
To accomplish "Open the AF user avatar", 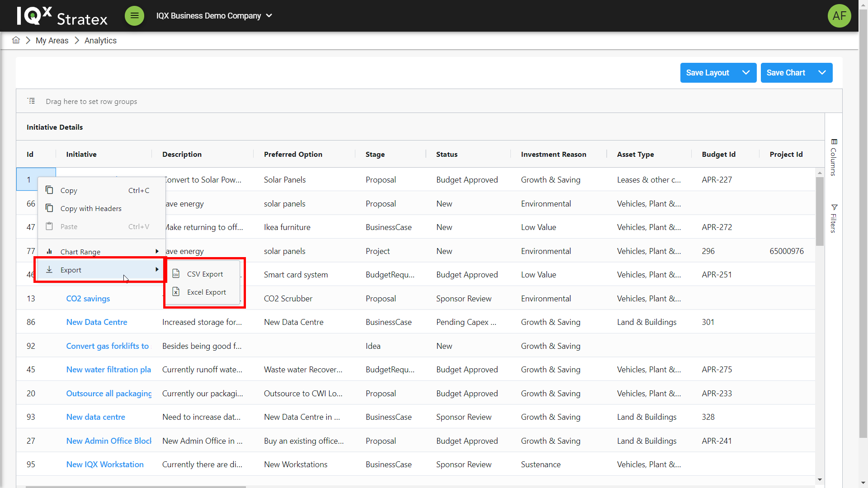I will pos(839,16).
